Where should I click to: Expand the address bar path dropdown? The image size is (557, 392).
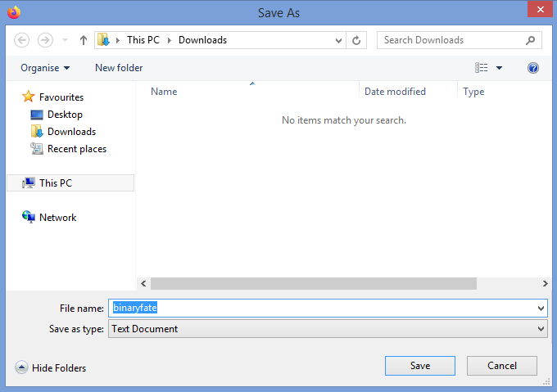coord(339,40)
